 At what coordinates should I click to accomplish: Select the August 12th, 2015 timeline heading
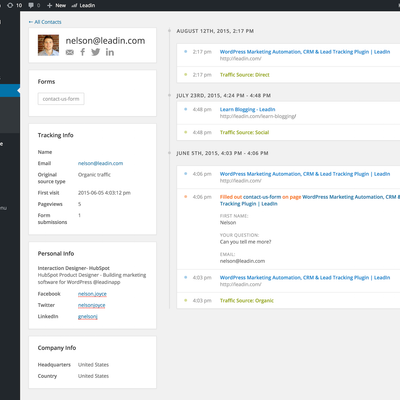(215, 31)
